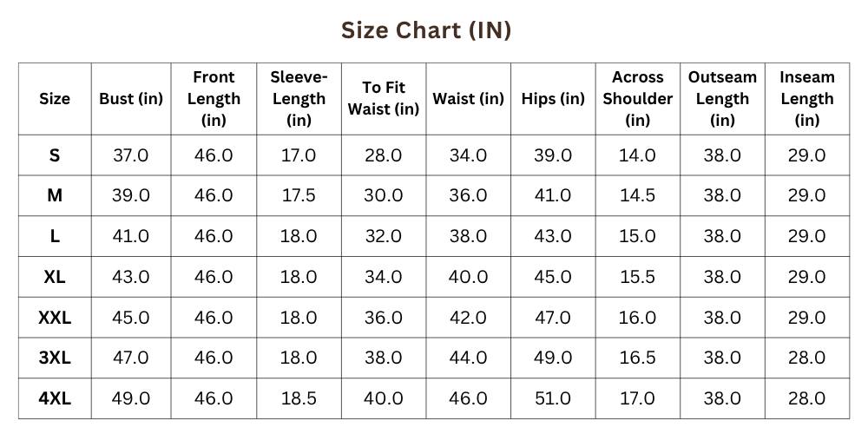Select the To Fit Waist (in) header
Viewport: 868px width, 434px height.
tap(384, 99)
